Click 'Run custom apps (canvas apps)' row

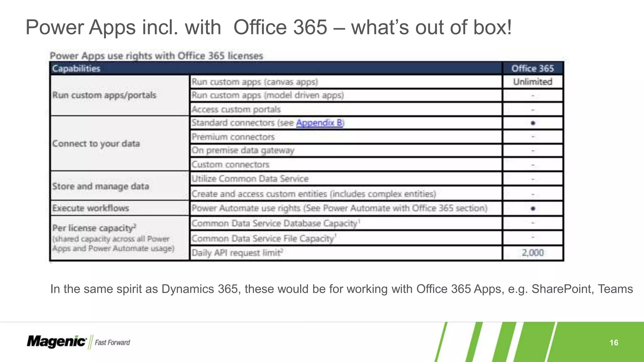[x=346, y=82]
